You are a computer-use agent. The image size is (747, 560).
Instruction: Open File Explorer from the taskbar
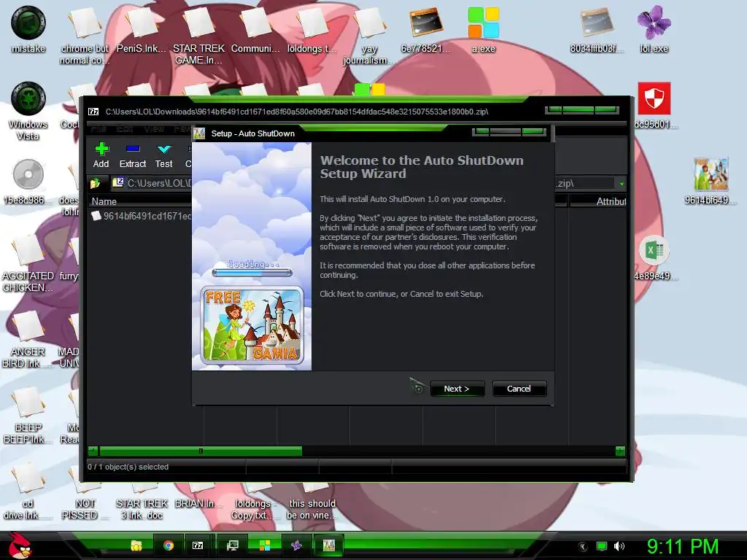coord(136,545)
